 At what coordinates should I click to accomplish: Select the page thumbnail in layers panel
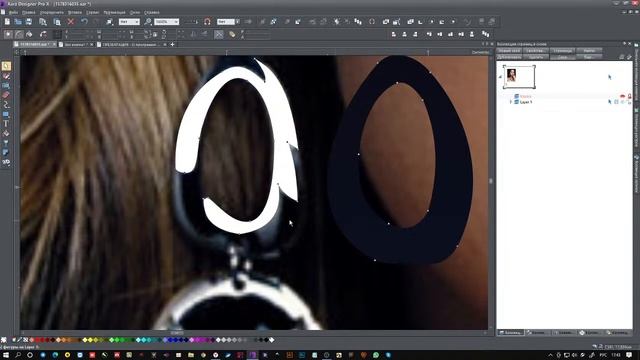(519, 76)
